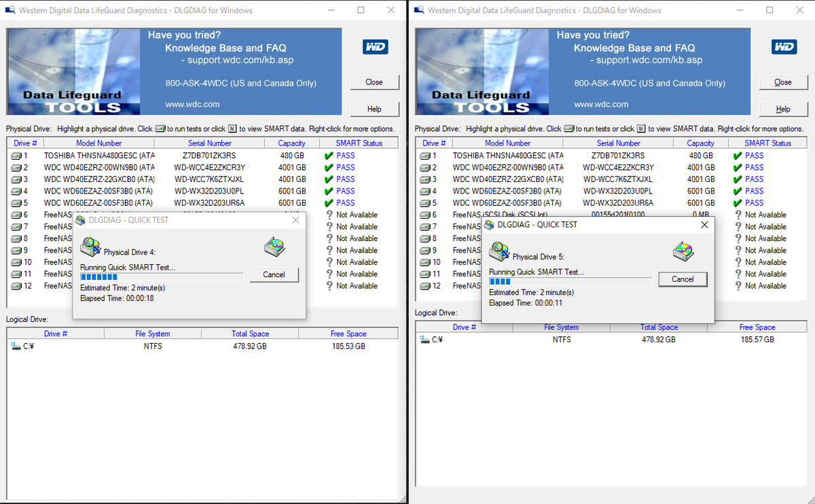Select WD-WX32D203U0PL serial in left window
815x504 pixels.
click(x=209, y=191)
